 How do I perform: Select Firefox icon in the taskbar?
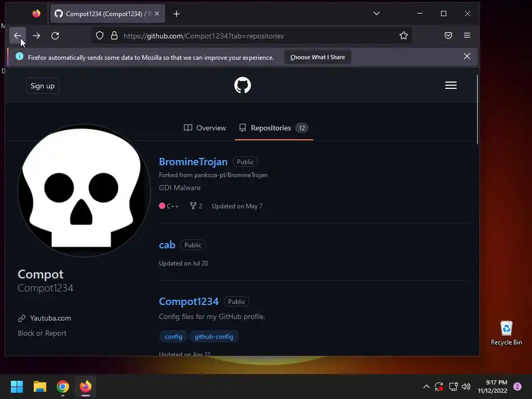click(x=86, y=387)
